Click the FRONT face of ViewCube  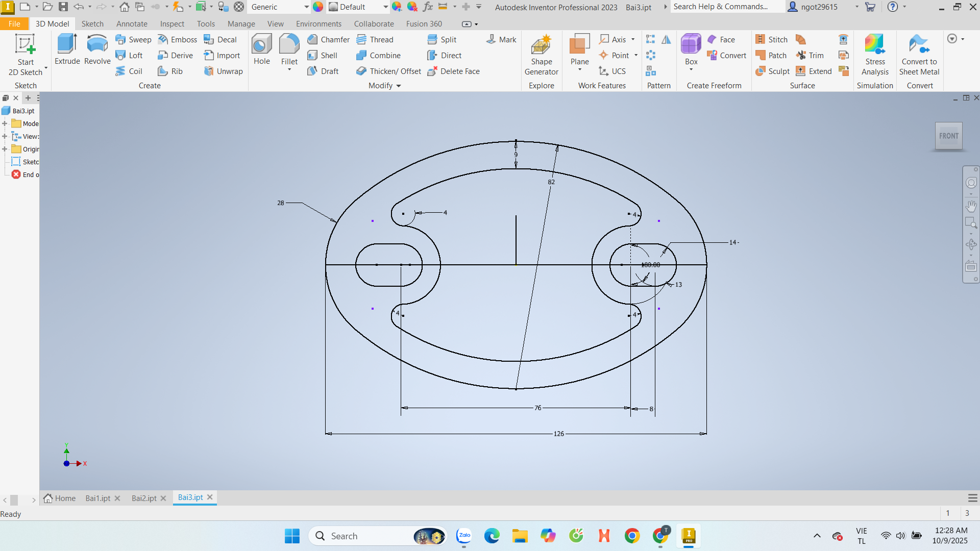click(x=948, y=136)
